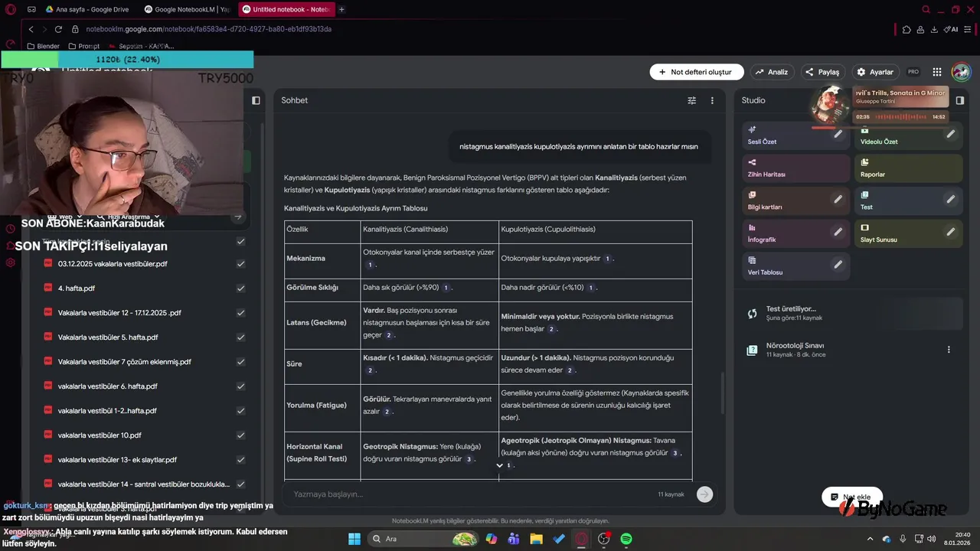
Task: Open chat configuration sliders icon
Action: coord(692,100)
